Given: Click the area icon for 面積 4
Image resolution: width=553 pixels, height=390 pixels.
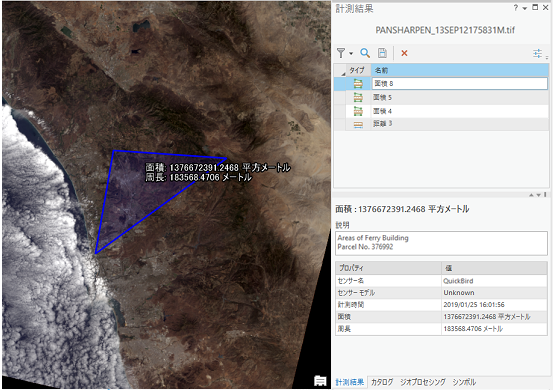Looking at the screenshot, I should (358, 111).
